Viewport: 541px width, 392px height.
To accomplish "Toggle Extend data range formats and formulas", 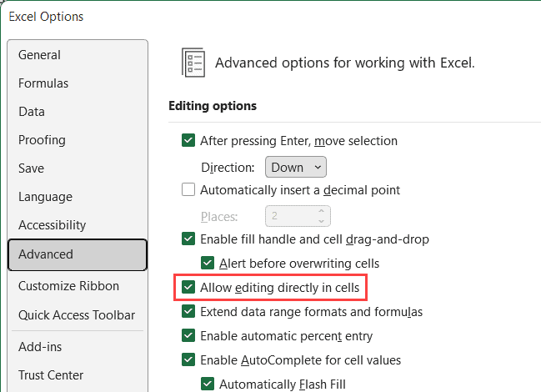I will 188,312.
